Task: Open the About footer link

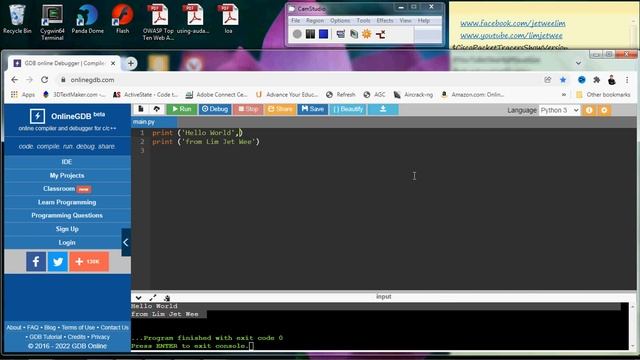Action: click(13, 327)
